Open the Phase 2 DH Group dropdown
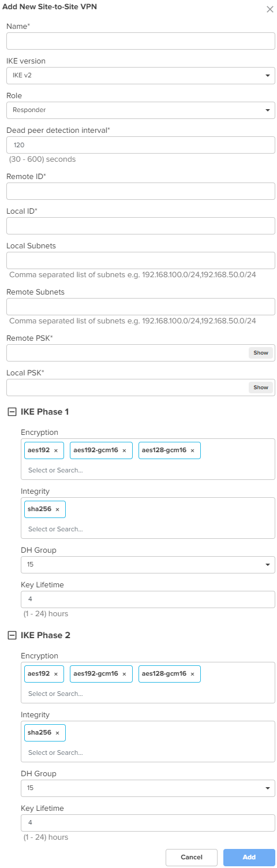This screenshot has height=868, width=277. (x=148, y=788)
